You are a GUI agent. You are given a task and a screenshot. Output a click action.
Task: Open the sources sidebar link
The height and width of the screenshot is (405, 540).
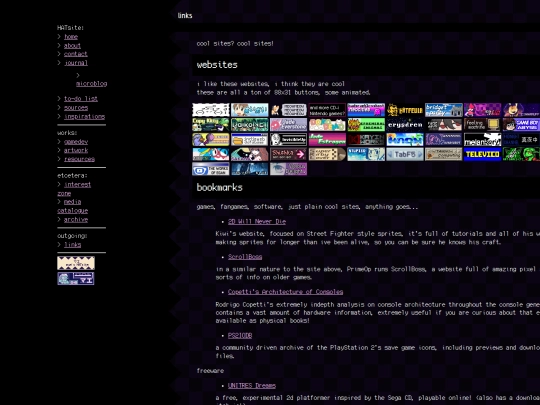[x=76, y=107]
